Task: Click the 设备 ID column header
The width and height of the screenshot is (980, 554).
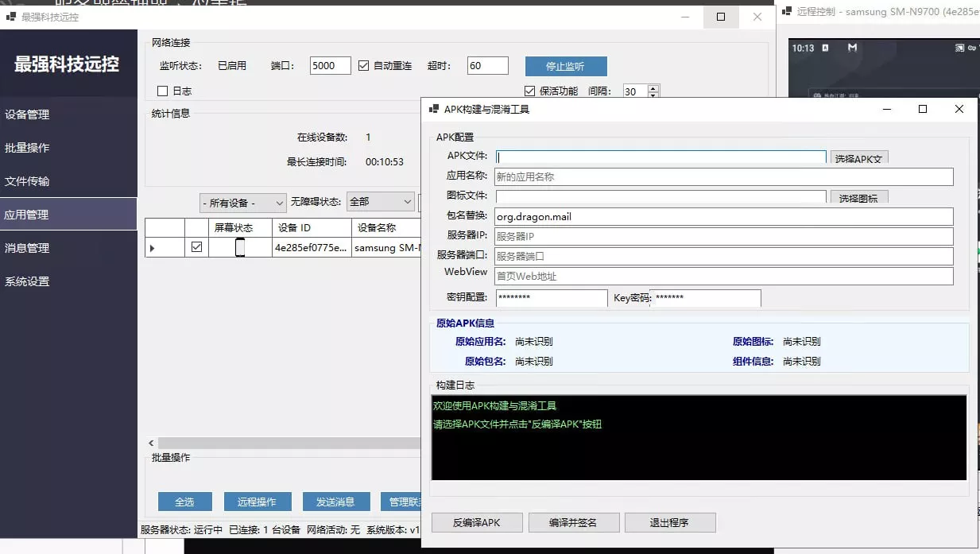Action: (x=312, y=228)
